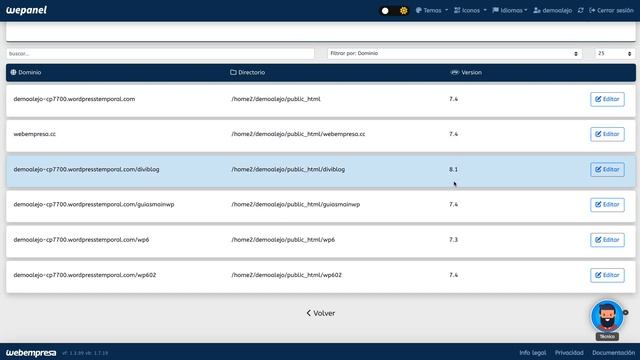
Task: Select domain demoalejo-cp7700.wordpresstemporal.com/diviblog
Action: [87, 169]
